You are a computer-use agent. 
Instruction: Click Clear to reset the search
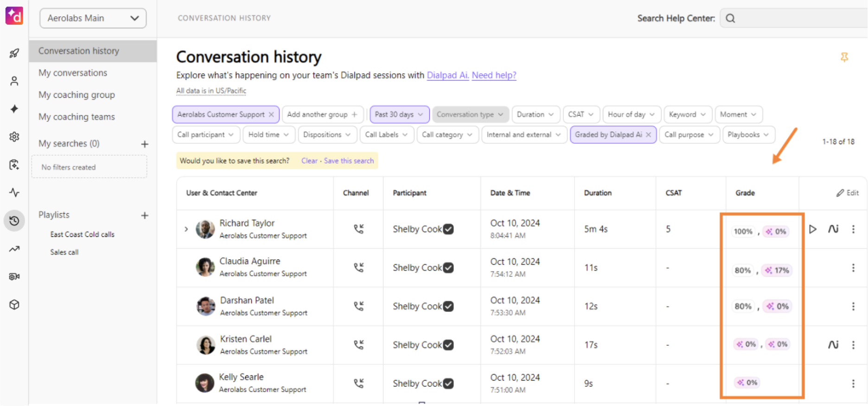point(309,161)
